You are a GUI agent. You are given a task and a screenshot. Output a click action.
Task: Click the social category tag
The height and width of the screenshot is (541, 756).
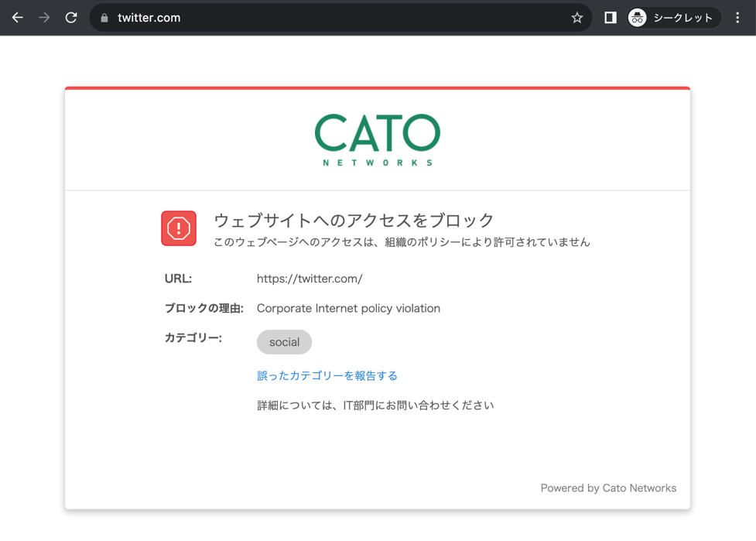285,342
